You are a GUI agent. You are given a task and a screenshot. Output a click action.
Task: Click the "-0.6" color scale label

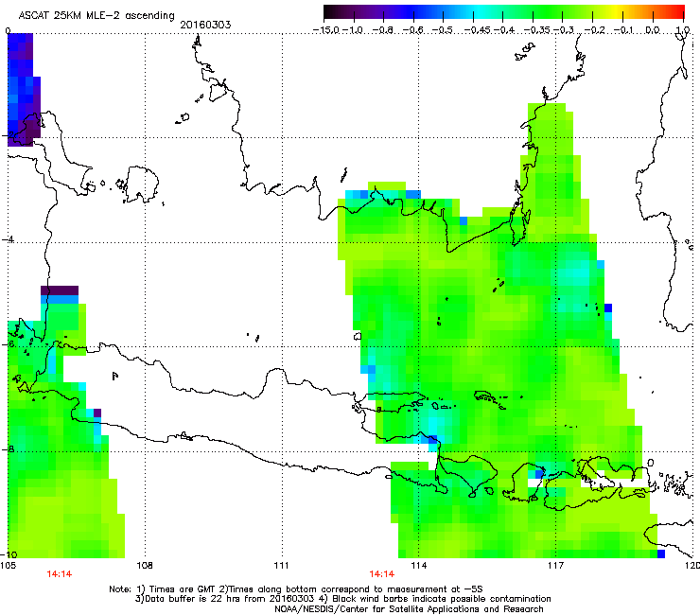click(x=413, y=30)
